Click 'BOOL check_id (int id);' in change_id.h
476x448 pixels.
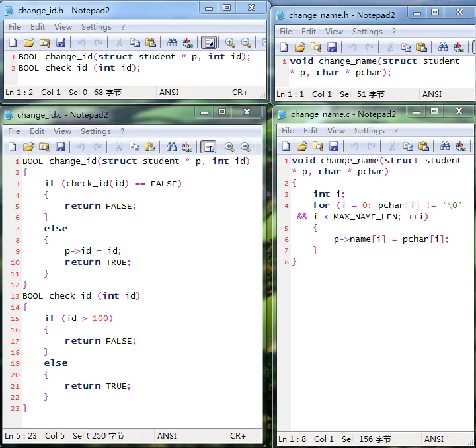(x=79, y=67)
